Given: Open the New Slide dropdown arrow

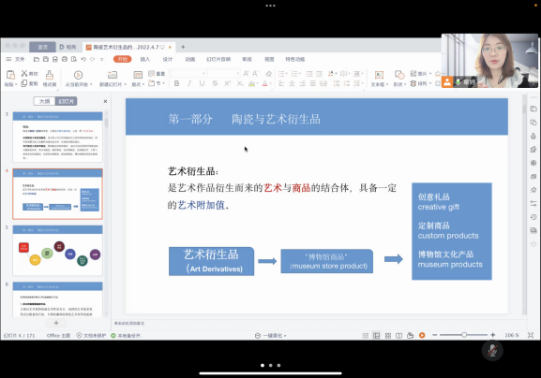Looking at the screenshot, I should (x=125, y=84).
